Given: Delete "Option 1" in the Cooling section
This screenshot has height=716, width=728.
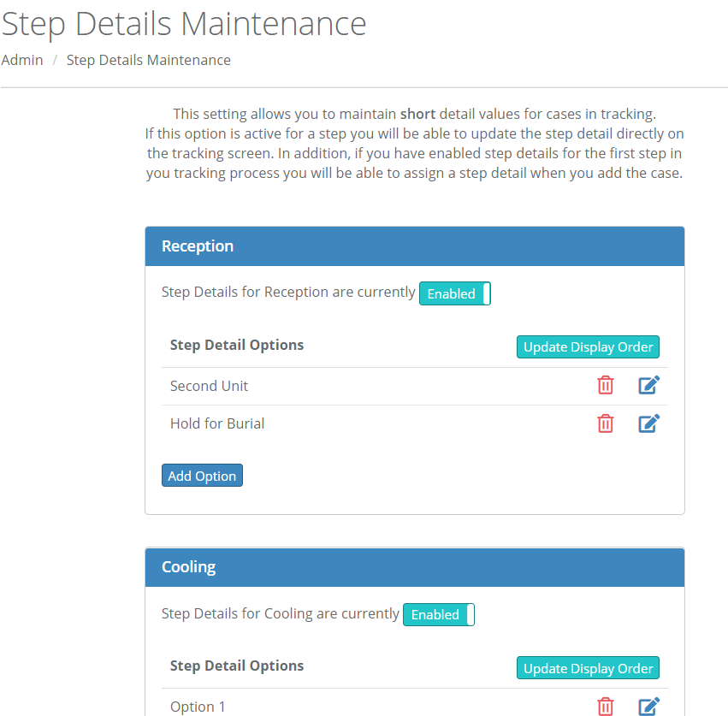Looking at the screenshot, I should (606, 707).
